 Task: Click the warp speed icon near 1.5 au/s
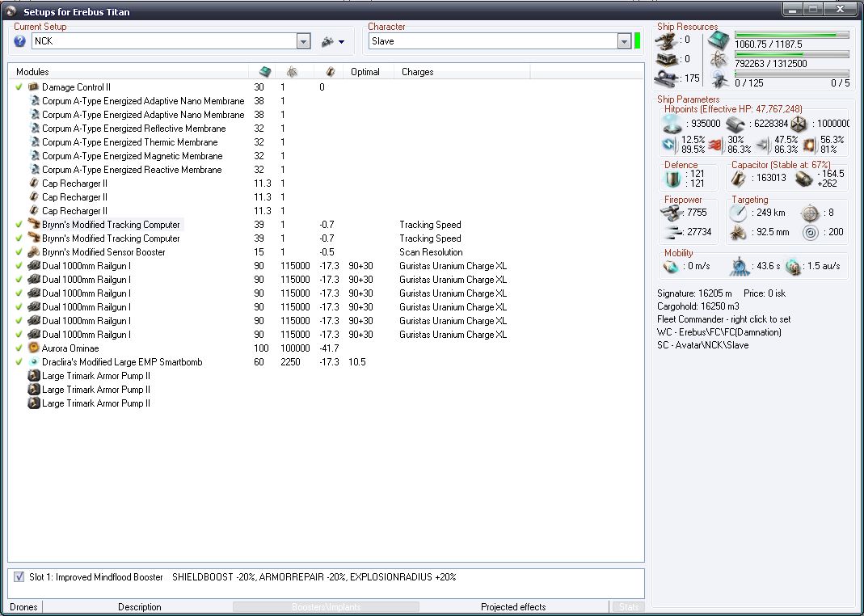point(793,267)
